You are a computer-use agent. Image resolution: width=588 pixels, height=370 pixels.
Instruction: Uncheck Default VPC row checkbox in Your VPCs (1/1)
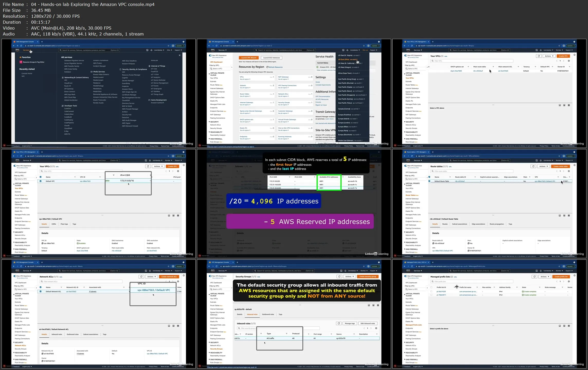tap(40, 181)
